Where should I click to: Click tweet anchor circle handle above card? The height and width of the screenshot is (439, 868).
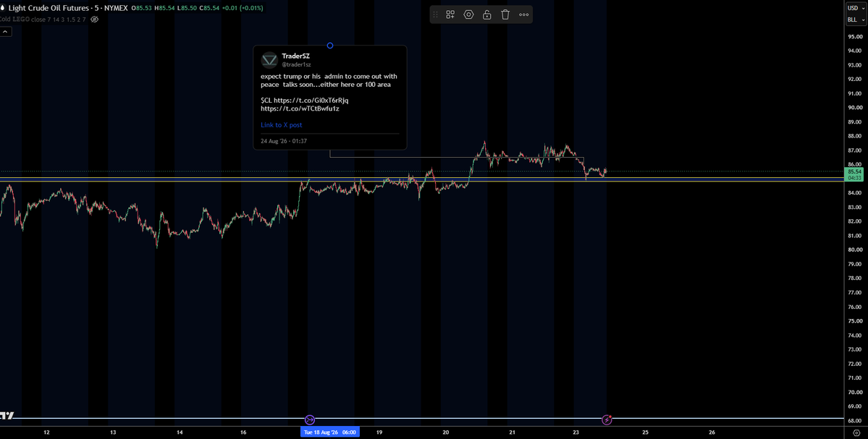(x=330, y=46)
